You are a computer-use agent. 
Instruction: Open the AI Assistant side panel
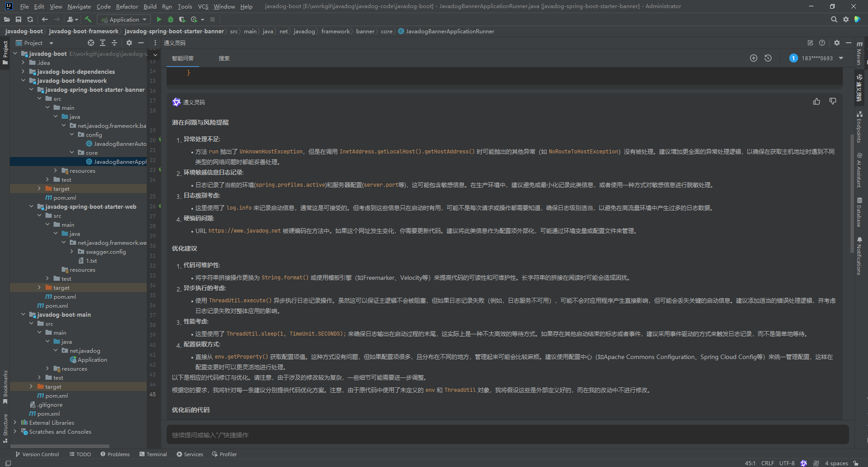(859, 171)
